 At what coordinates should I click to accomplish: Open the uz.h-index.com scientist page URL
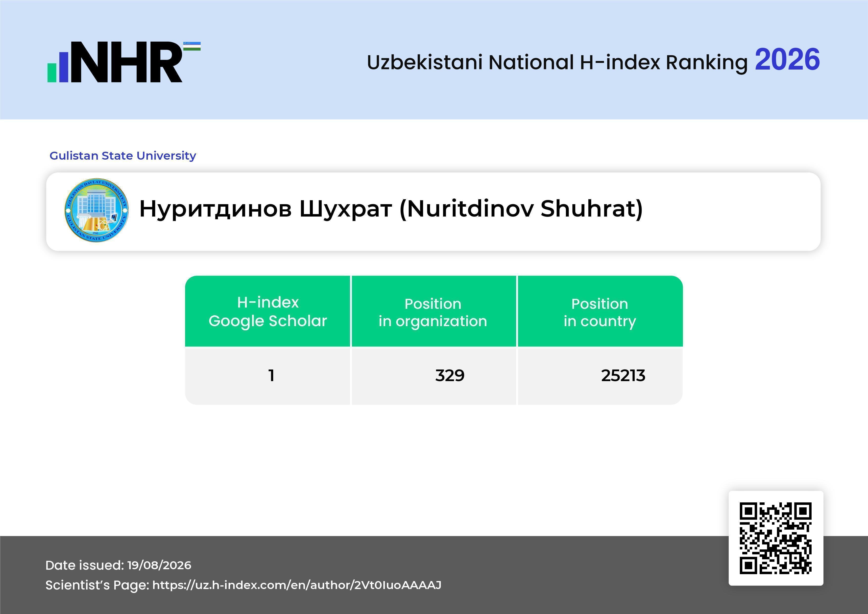(297, 585)
